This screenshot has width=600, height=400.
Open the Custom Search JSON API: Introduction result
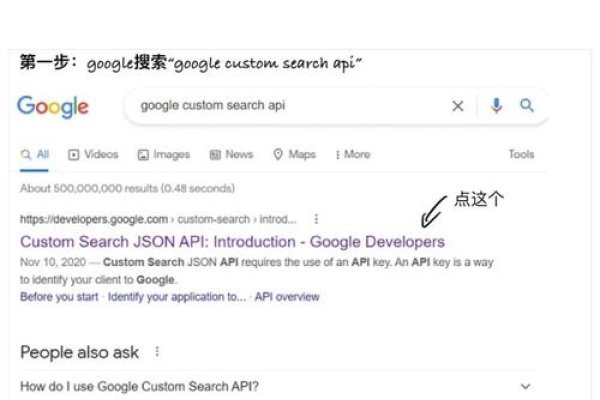(x=232, y=242)
